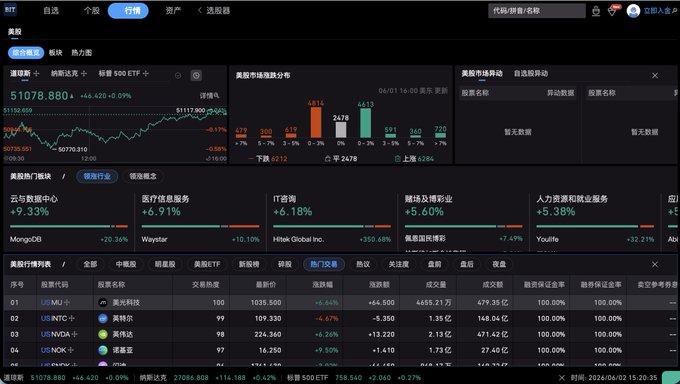Switch to the 个股 tab
Image resolution: width=680 pixels, height=384 pixels.
(92, 10)
